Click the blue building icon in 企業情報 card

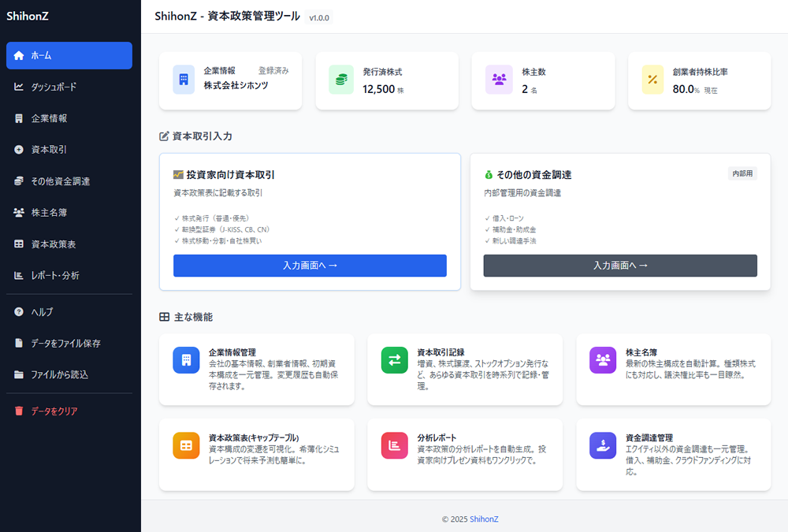coord(184,80)
